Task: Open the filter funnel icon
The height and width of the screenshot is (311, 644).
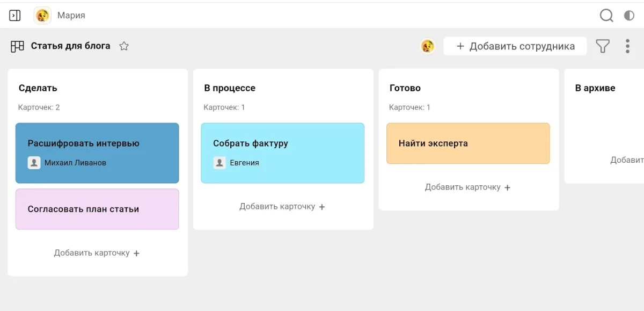Action: [603, 46]
